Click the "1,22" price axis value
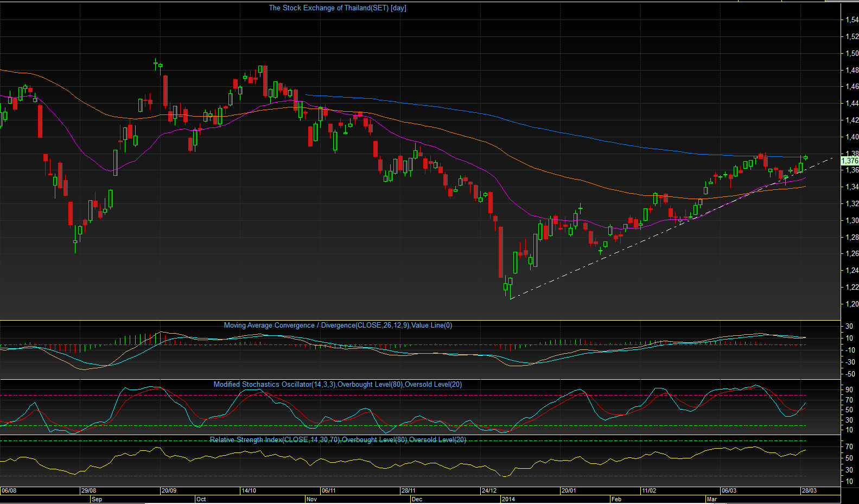859x504 pixels. click(852, 288)
